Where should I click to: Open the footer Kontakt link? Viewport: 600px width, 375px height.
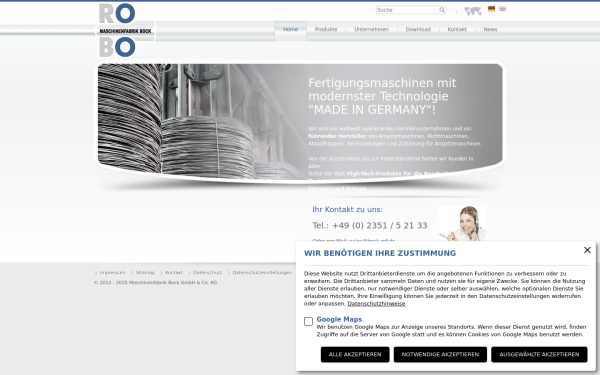pyautogui.click(x=174, y=273)
